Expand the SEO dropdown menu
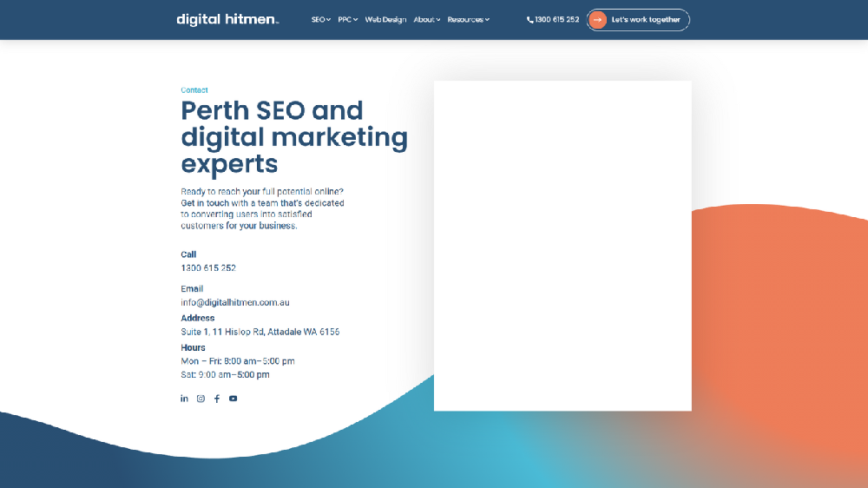Image resolution: width=868 pixels, height=488 pixels. tap(320, 19)
